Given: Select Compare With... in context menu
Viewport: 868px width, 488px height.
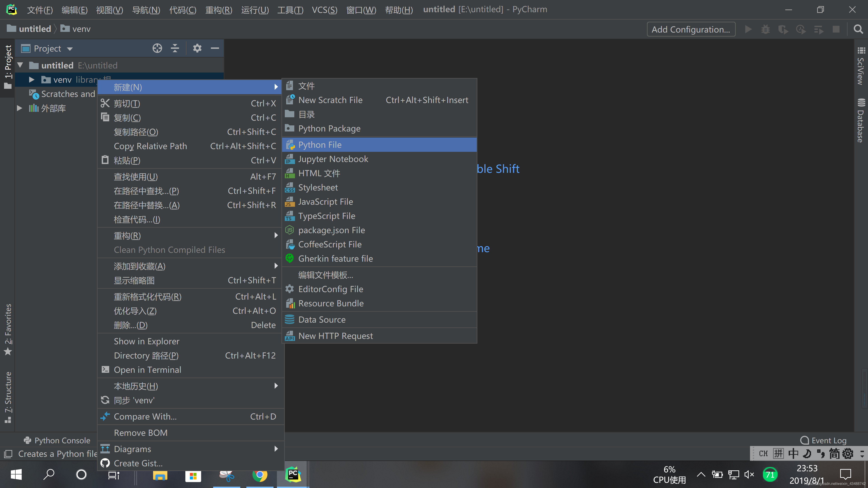Looking at the screenshot, I should [190, 417].
